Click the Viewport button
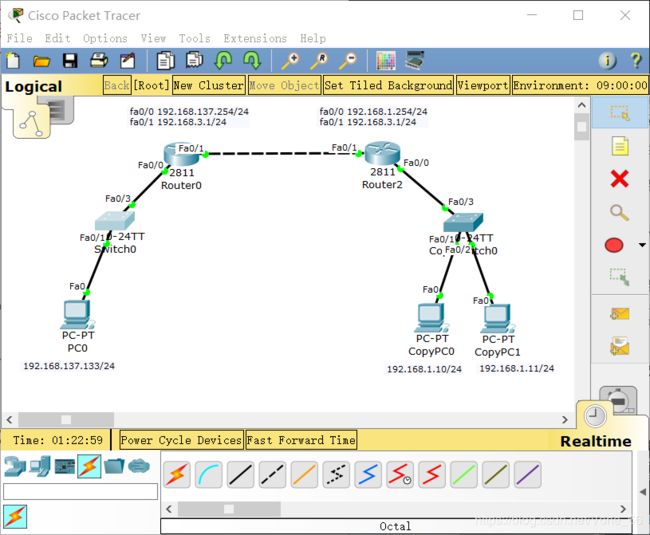Screen dimensions: 650x535 483,85
